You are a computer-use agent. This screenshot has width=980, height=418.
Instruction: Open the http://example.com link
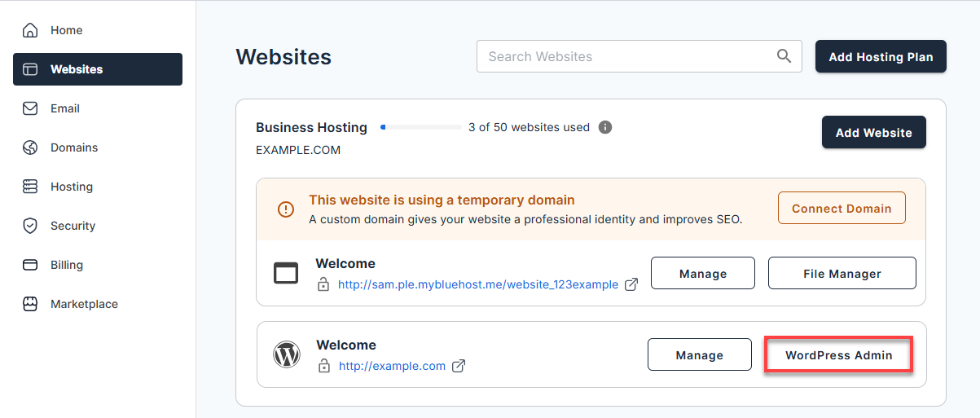tap(392, 366)
